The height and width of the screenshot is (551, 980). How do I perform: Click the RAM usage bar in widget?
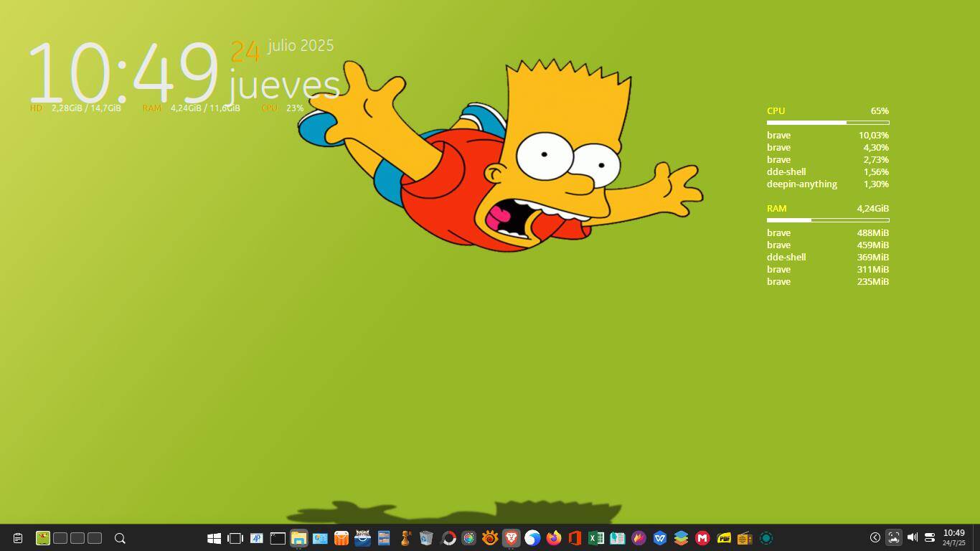(828, 220)
